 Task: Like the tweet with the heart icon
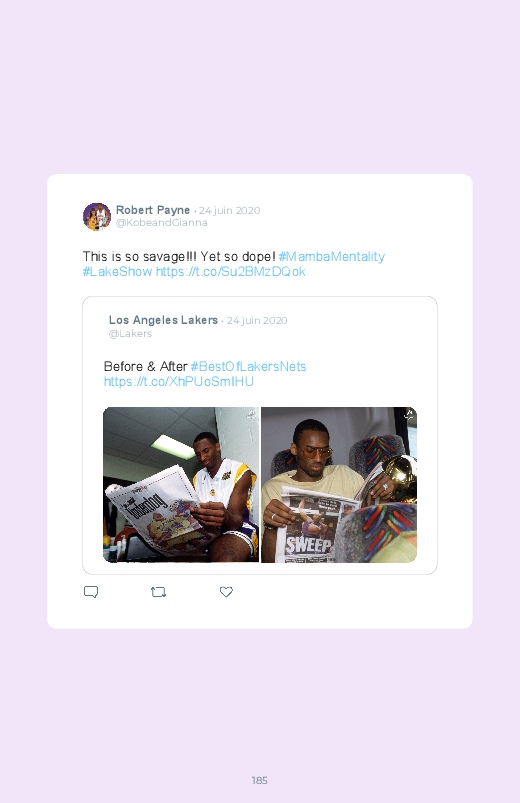click(226, 592)
